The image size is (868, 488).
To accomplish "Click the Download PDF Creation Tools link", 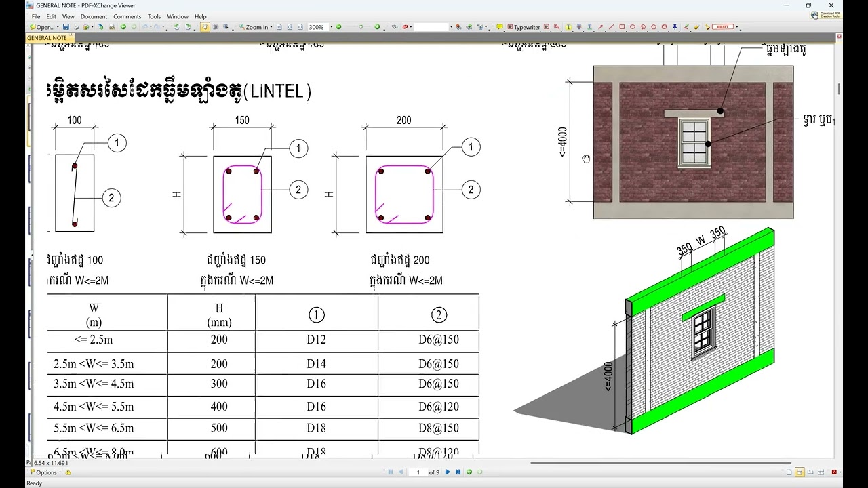I will click(x=827, y=14).
